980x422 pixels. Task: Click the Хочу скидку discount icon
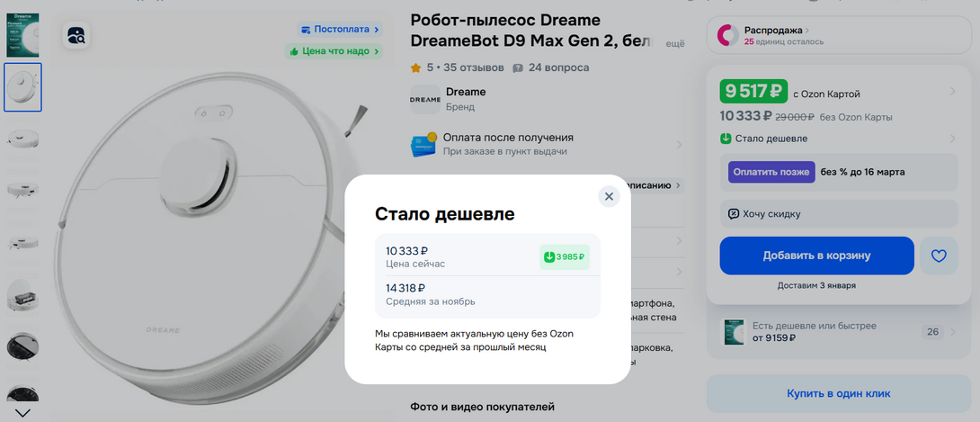[734, 214]
